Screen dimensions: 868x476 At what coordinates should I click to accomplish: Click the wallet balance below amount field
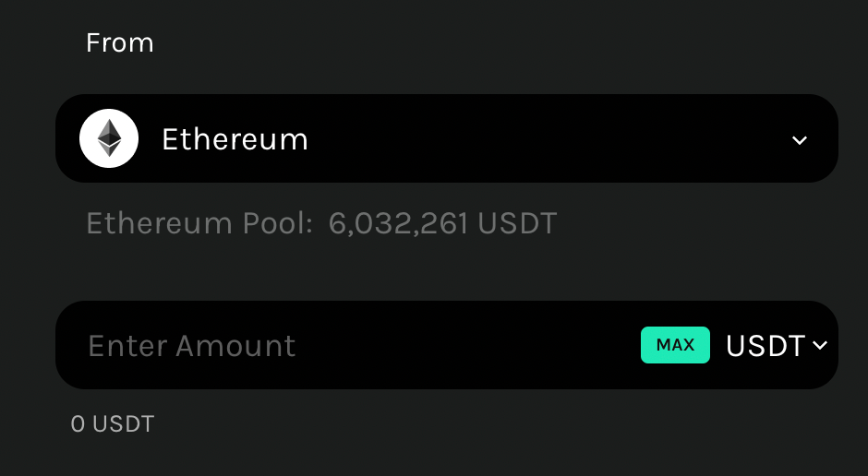[x=113, y=424]
